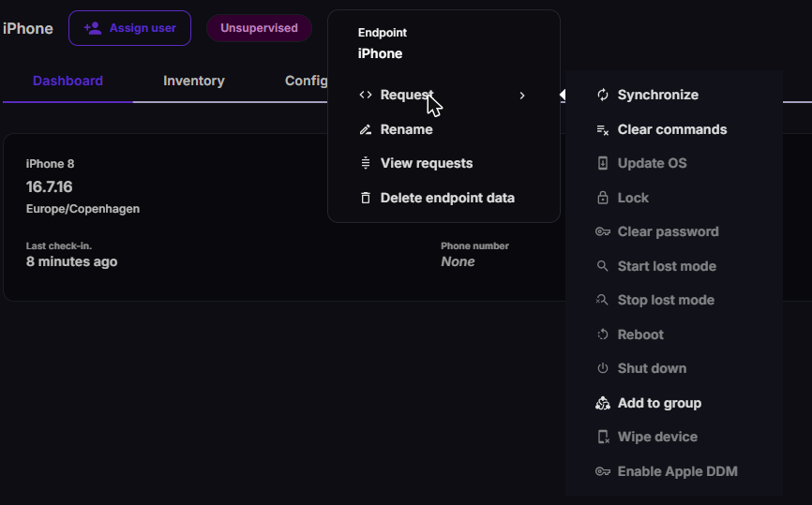
Task: Click the Lock padlock icon
Action: pos(602,198)
